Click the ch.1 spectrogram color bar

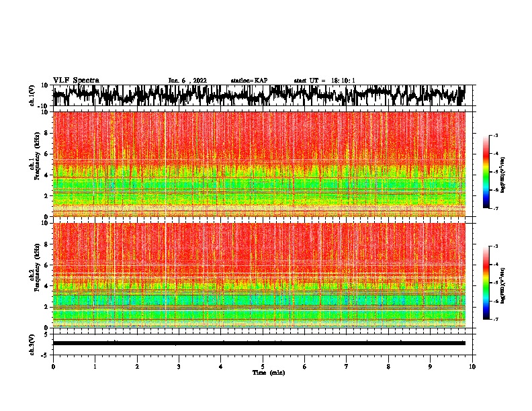click(486, 172)
